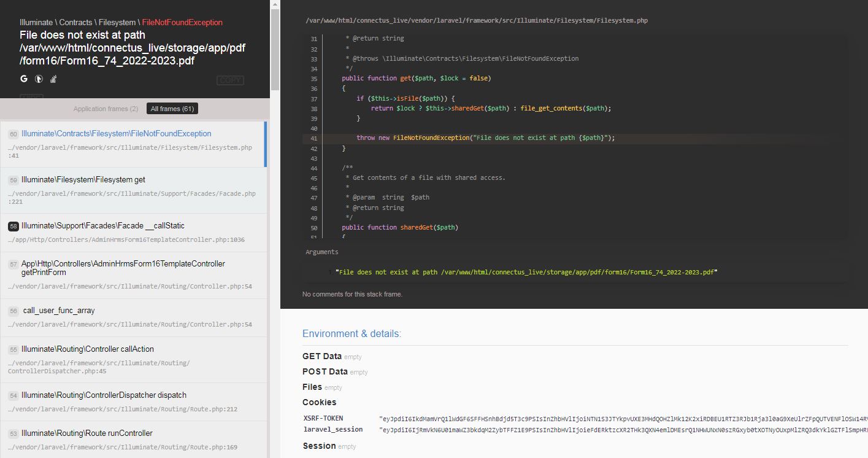Click the XSRF-TOKEN cookie value string
Image resolution: width=868 pixels, height=458 pixels.
(623, 418)
